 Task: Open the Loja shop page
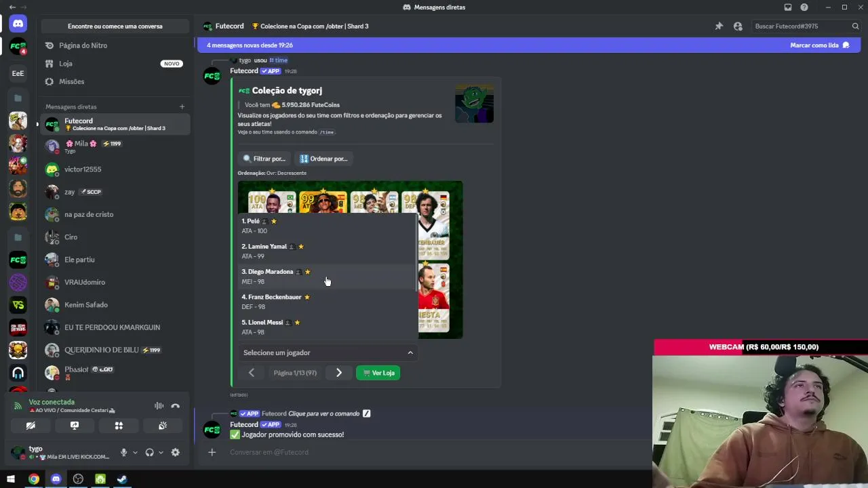coord(115,64)
